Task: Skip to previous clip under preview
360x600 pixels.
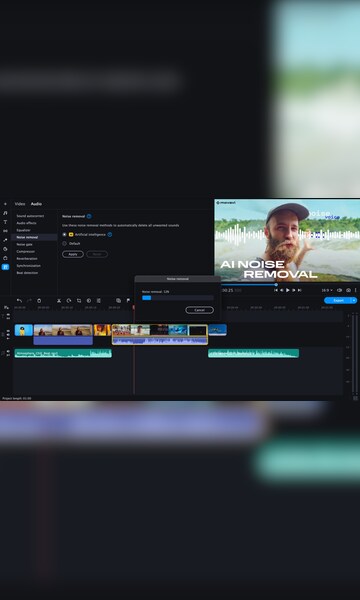Action: coord(276,290)
